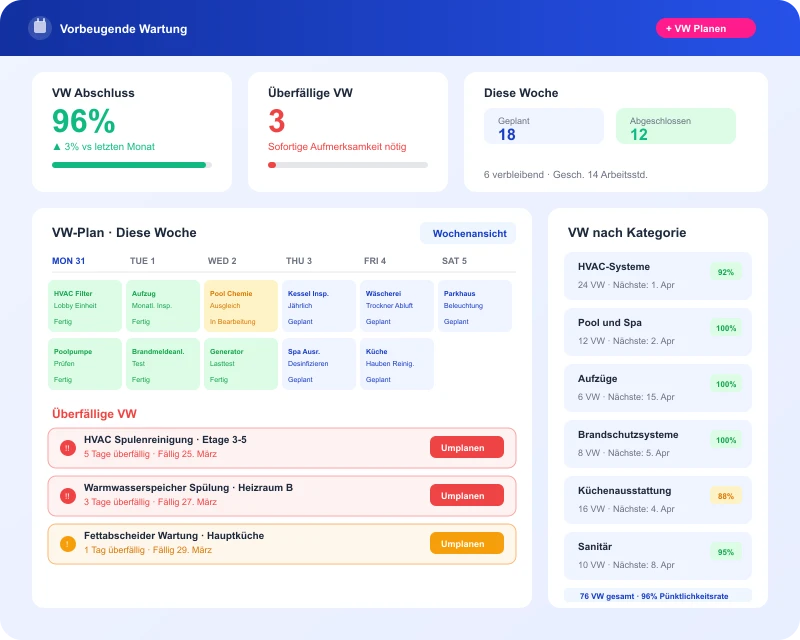The width and height of the screenshot is (800, 640).
Task: Click the calendar icon beside Vorbeugende Wartung
Action: [40, 28]
